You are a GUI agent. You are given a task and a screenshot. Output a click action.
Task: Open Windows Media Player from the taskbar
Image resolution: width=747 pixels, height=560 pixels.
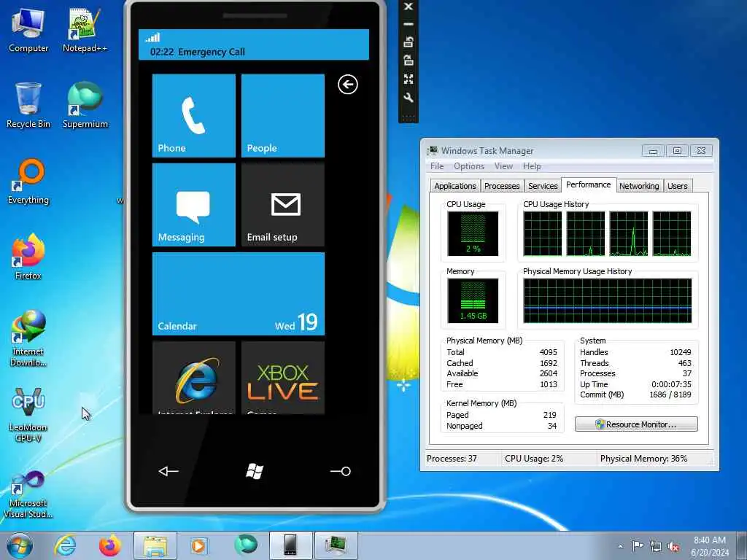tap(198, 545)
